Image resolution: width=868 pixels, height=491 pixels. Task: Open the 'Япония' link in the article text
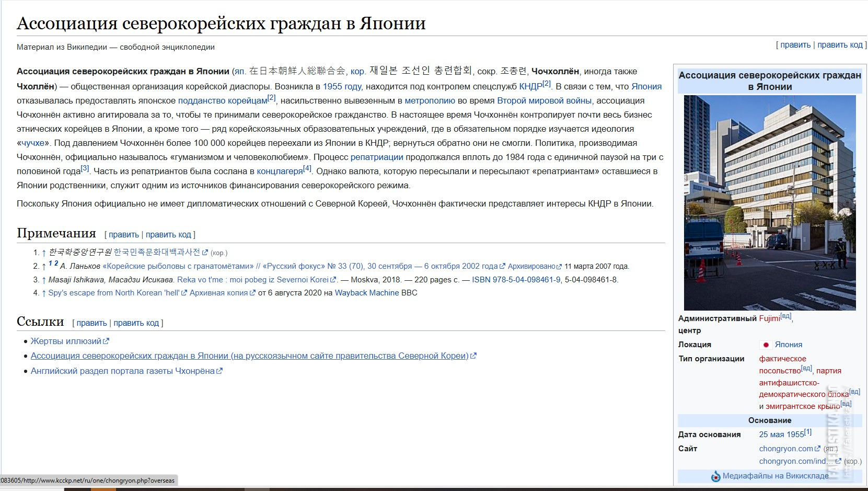pos(646,86)
